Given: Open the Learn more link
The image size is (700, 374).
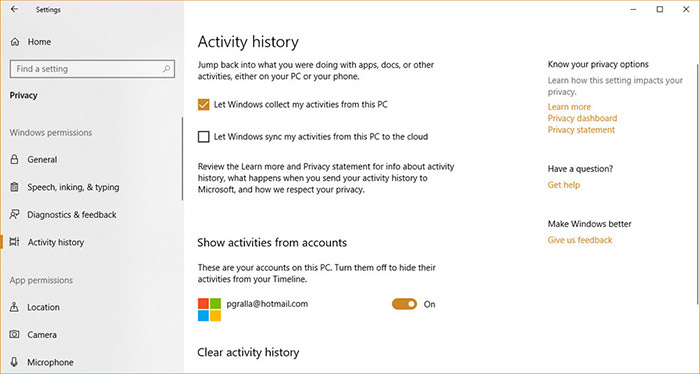Looking at the screenshot, I should click(569, 107).
